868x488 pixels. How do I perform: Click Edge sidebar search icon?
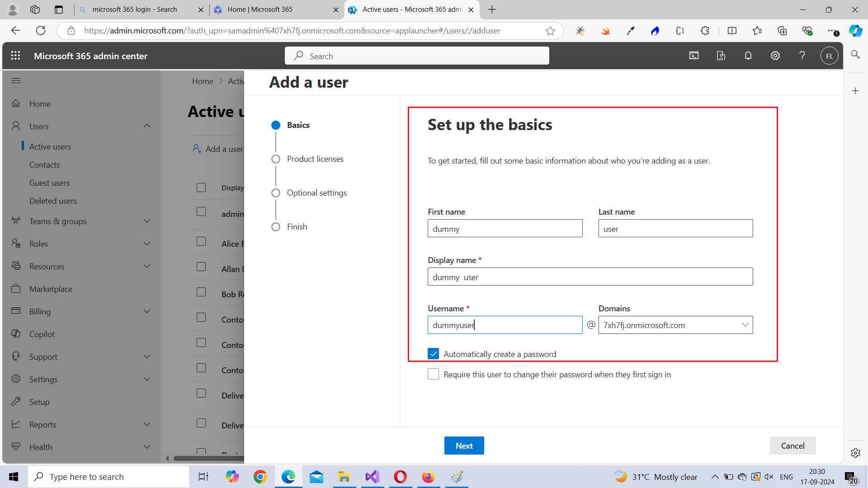855,55
